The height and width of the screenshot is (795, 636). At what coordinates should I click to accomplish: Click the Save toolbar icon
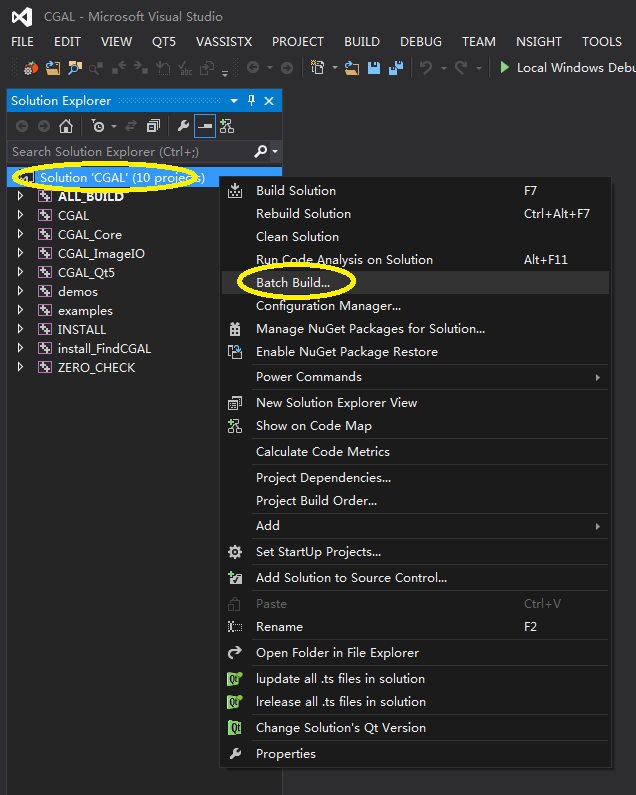tap(374, 67)
